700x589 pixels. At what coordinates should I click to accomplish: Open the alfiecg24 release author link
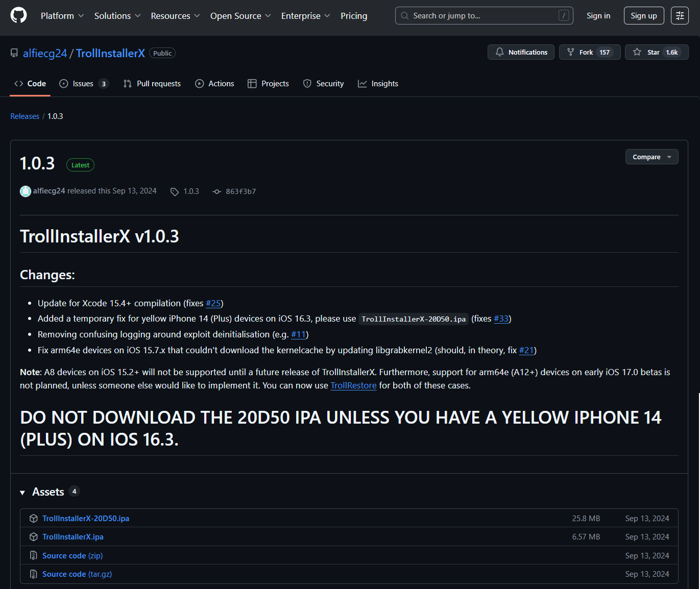(49, 191)
